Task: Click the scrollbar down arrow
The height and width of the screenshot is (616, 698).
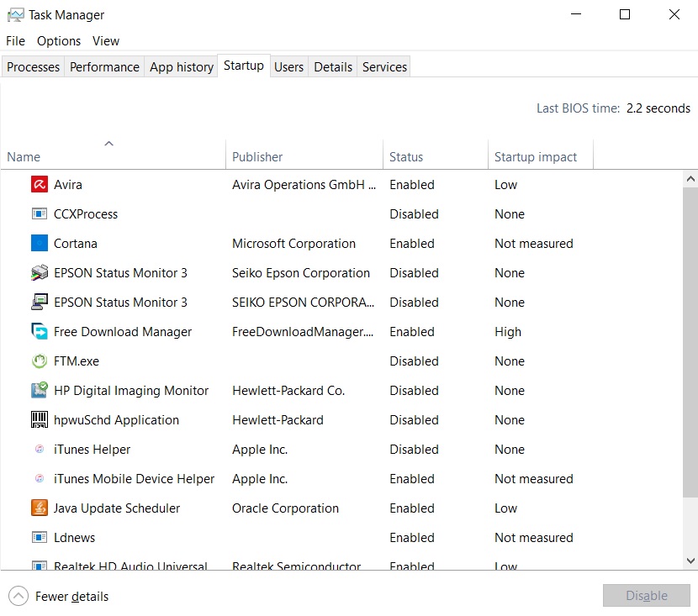Action: pyautogui.click(x=690, y=561)
